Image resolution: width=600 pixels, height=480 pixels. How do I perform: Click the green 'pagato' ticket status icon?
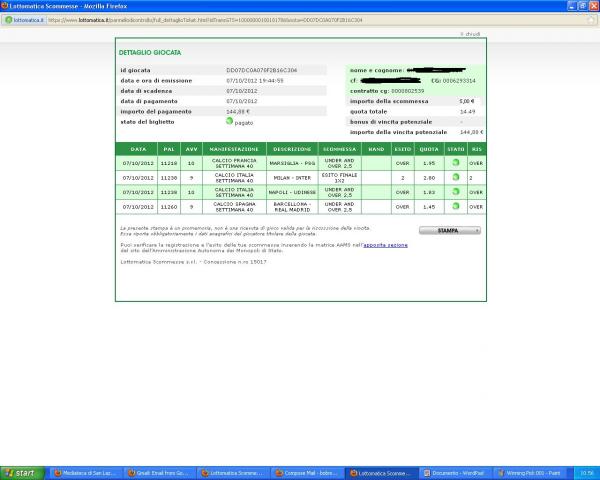click(x=230, y=121)
